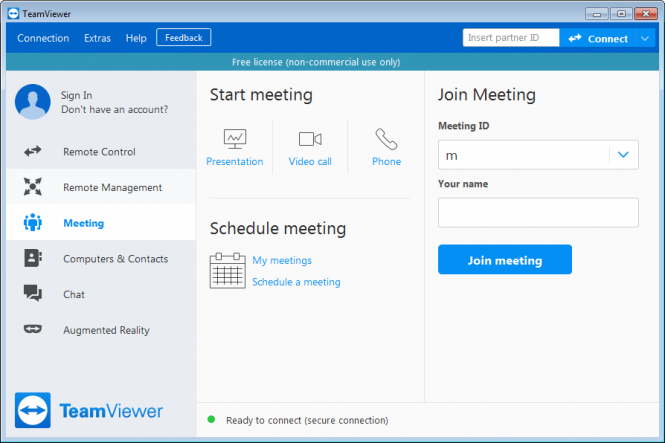The width and height of the screenshot is (665, 443).
Task: Click the Insert partner ID field
Action: click(x=511, y=38)
